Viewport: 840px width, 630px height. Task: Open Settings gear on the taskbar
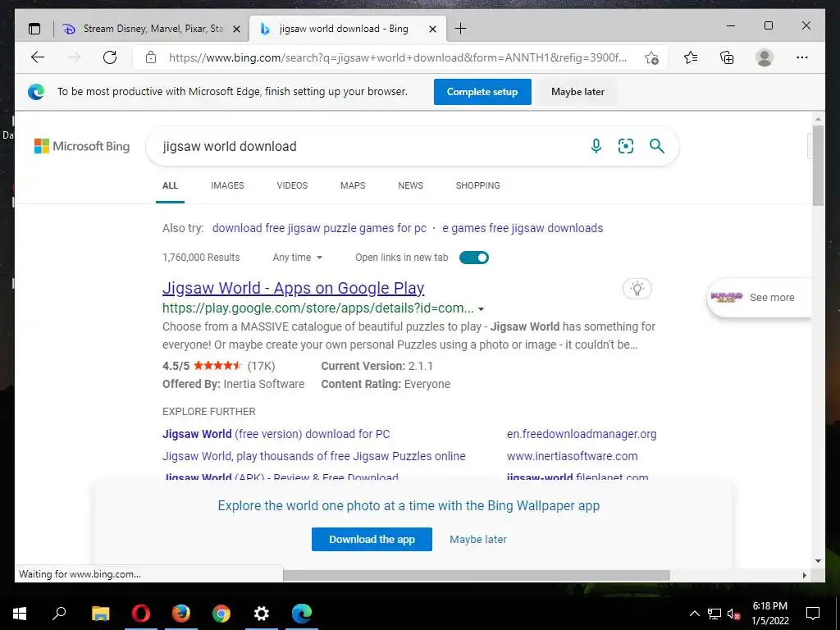pyautogui.click(x=262, y=614)
